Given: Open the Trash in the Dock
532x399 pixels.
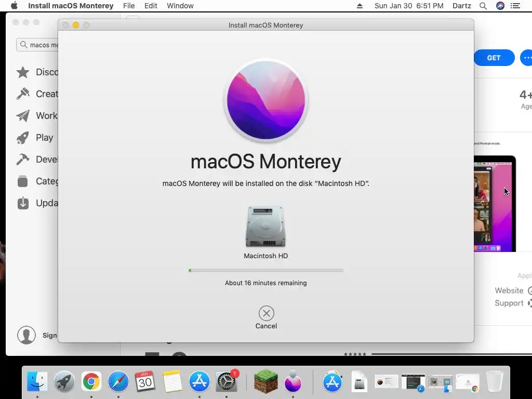Looking at the screenshot, I should pos(495,381).
